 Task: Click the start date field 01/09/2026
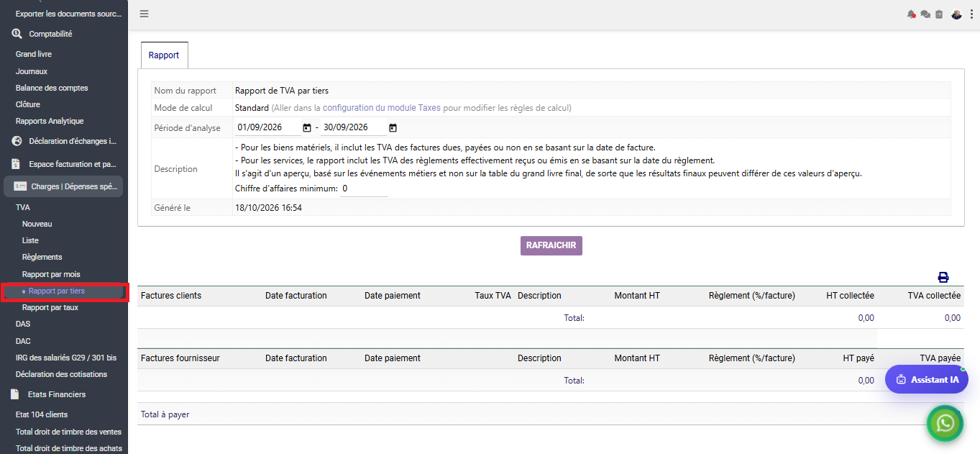pyautogui.click(x=267, y=128)
